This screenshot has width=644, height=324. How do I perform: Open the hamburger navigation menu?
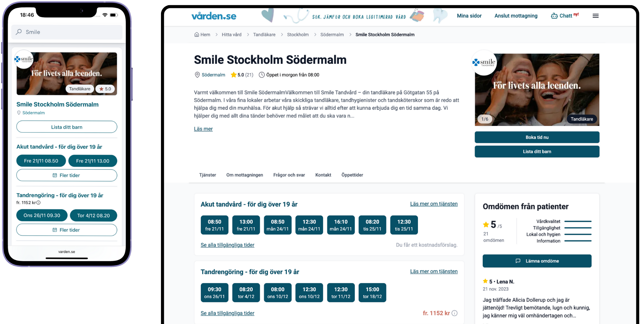(x=596, y=15)
